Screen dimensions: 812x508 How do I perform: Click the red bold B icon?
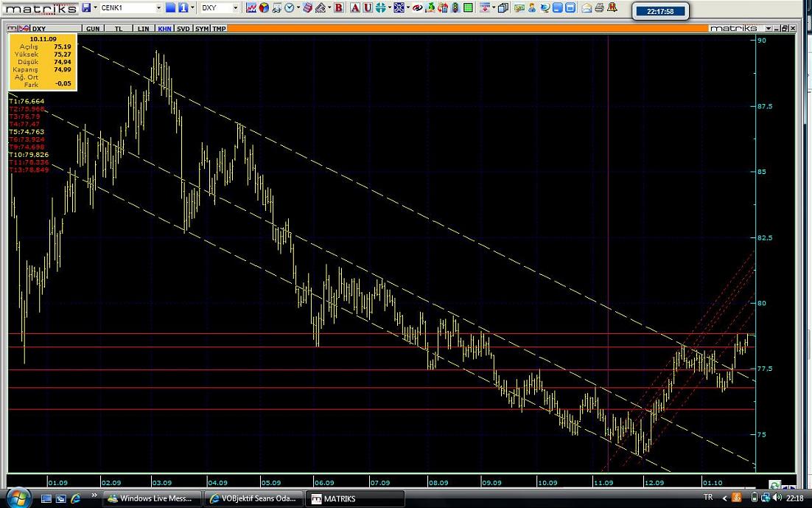click(338, 8)
